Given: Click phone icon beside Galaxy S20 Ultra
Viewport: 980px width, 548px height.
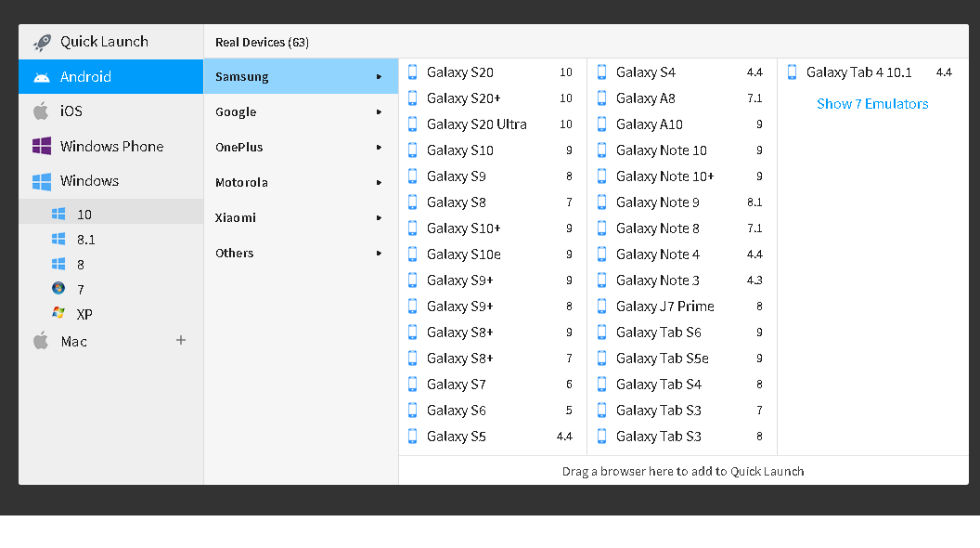Looking at the screenshot, I should [x=412, y=124].
